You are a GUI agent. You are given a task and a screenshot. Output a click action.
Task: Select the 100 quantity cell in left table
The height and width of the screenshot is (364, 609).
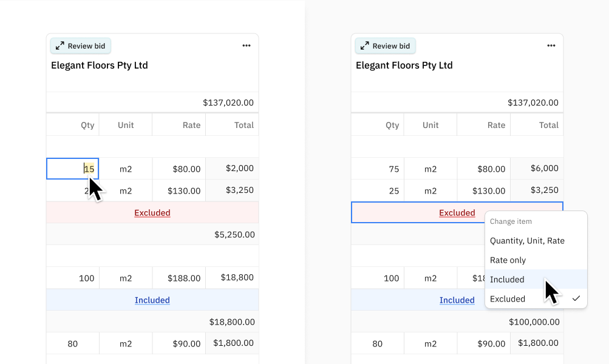pyautogui.click(x=72, y=277)
